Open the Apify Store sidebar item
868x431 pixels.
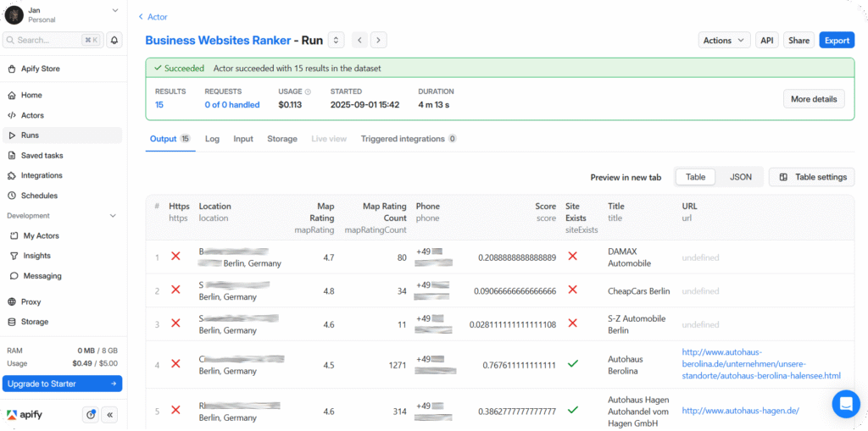(40, 69)
